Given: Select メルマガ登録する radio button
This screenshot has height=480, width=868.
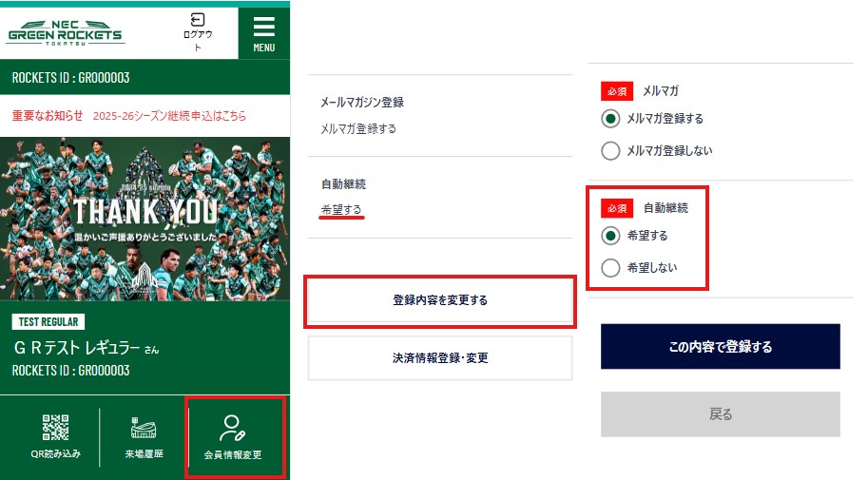Looking at the screenshot, I should (610, 119).
